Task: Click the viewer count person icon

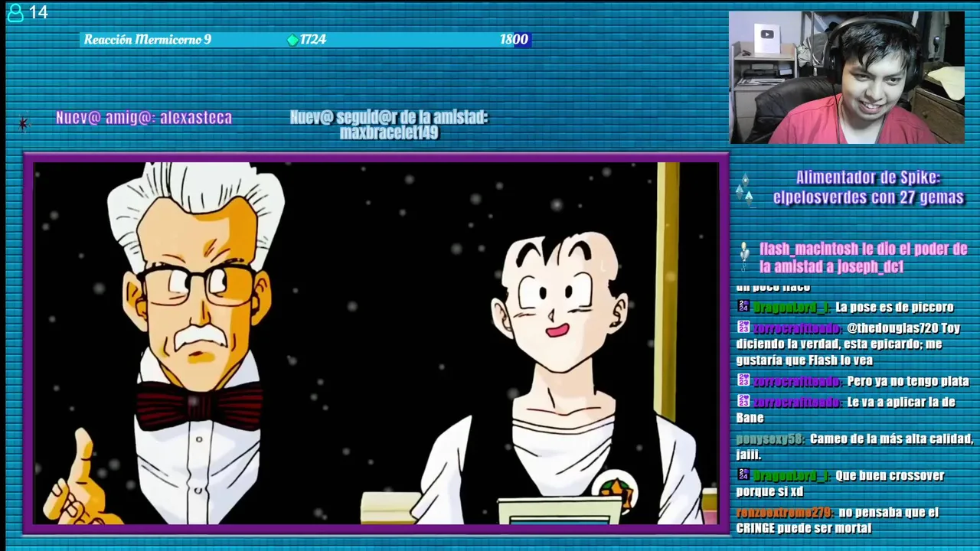Action: (15, 12)
